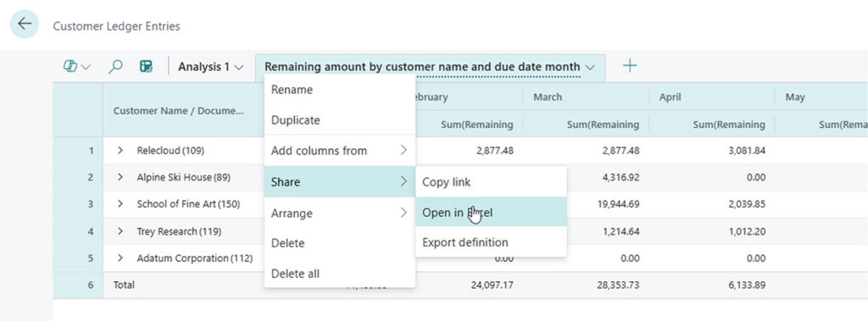Add a new analysis tab with plus

point(630,66)
